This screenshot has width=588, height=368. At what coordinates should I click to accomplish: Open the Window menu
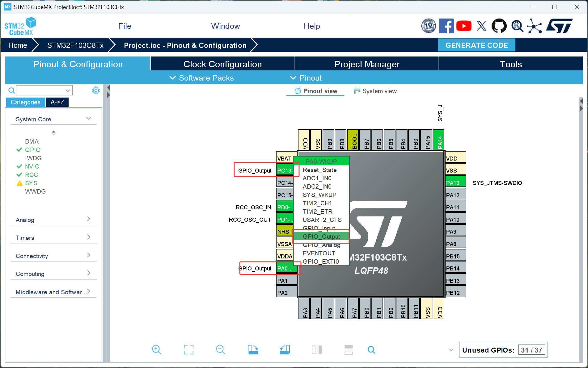point(226,26)
